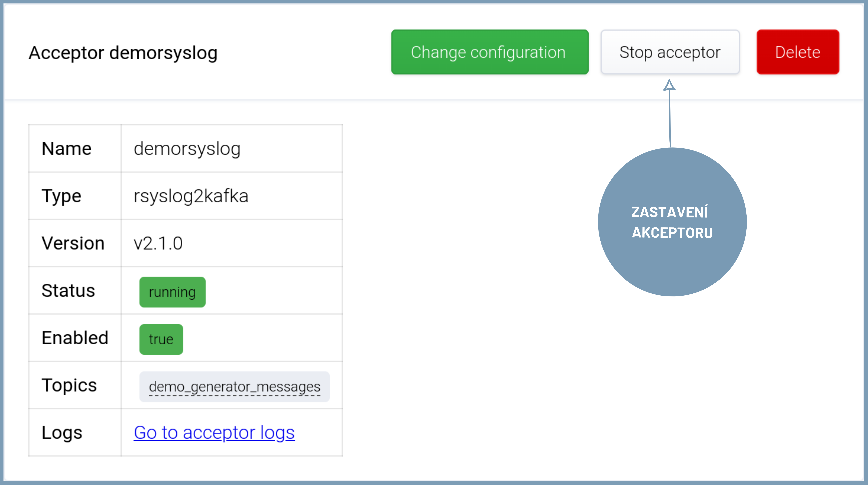The height and width of the screenshot is (485, 868).
Task: Click the Name row label
Action: tap(66, 149)
